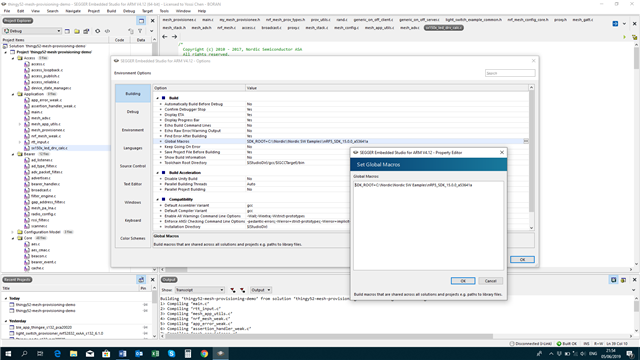
Task: Open the Debug menu
Action: pos(129,11)
